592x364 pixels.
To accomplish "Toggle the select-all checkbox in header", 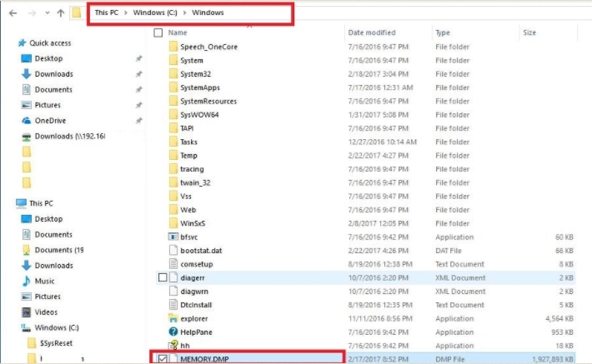I will (158, 32).
